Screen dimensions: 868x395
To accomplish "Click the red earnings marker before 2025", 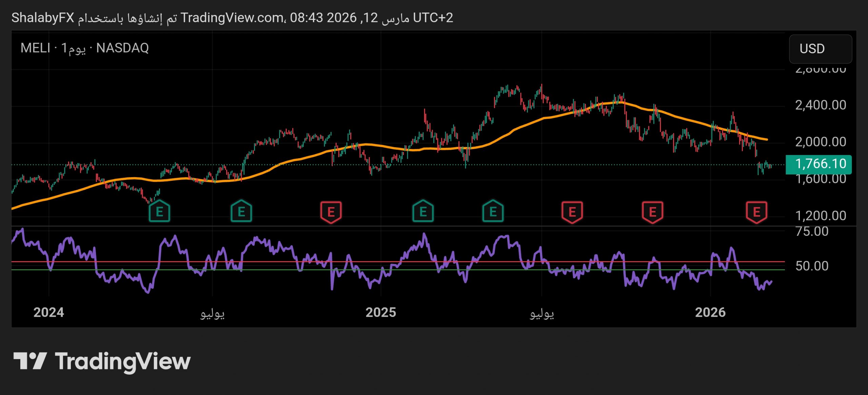I will pyautogui.click(x=331, y=212).
